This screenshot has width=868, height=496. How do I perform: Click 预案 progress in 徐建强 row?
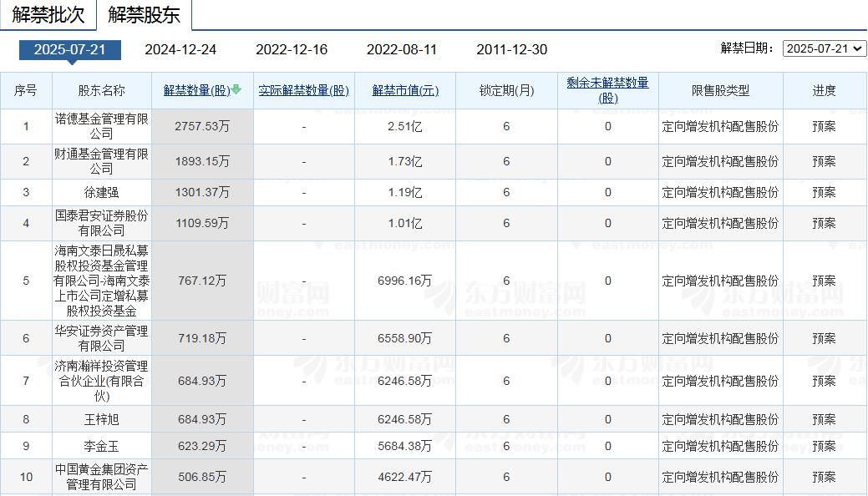(825, 192)
